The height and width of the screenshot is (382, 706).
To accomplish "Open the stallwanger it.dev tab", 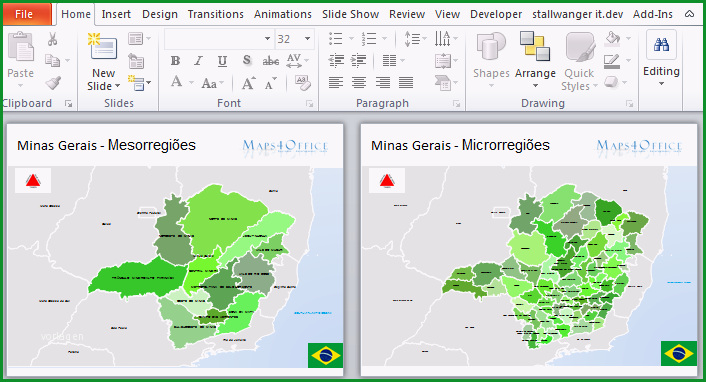I will click(578, 14).
